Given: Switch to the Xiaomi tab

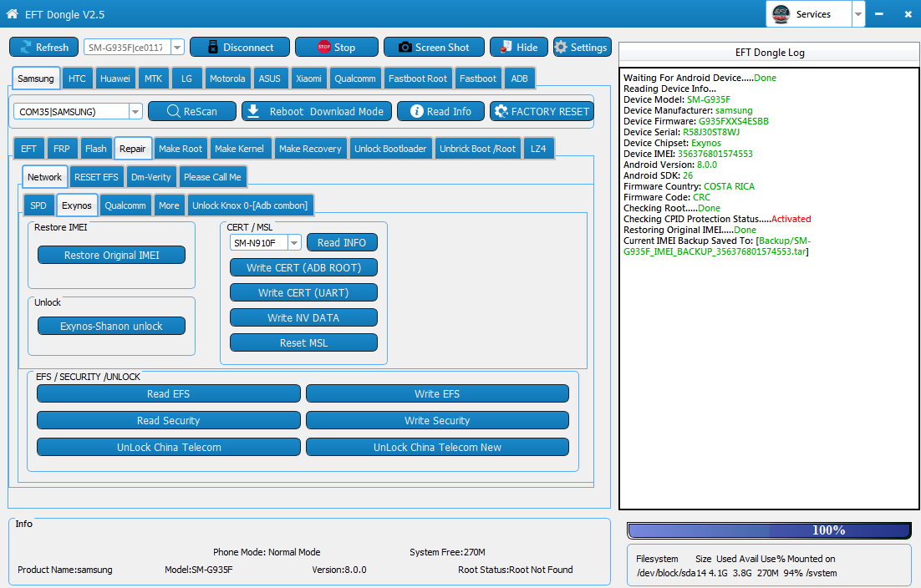Looking at the screenshot, I should 308,79.
